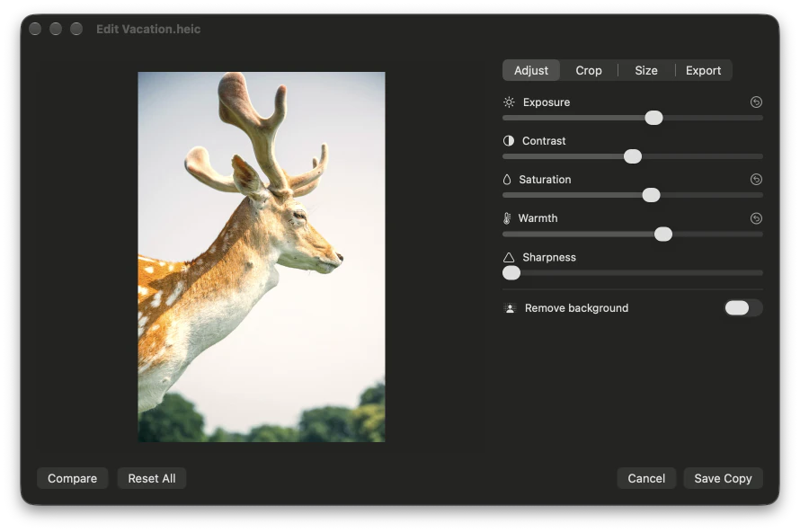Click the Sharpness label text
Viewport: 800px width, 532px height.
549,257
